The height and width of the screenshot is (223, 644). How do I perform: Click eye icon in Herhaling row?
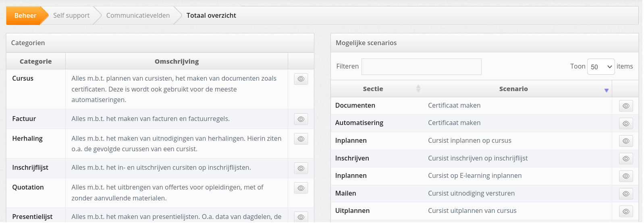tap(301, 139)
